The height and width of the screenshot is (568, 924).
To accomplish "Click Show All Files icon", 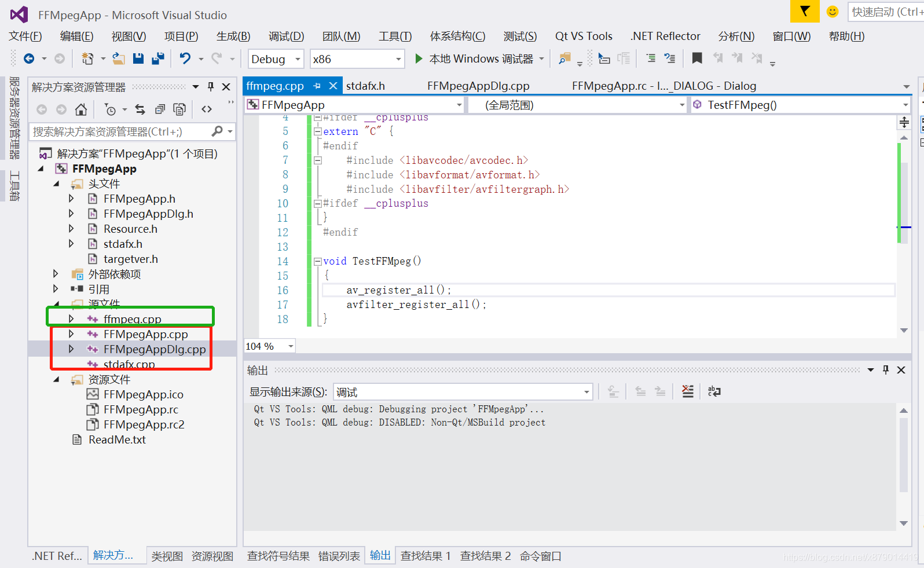I will tap(179, 109).
